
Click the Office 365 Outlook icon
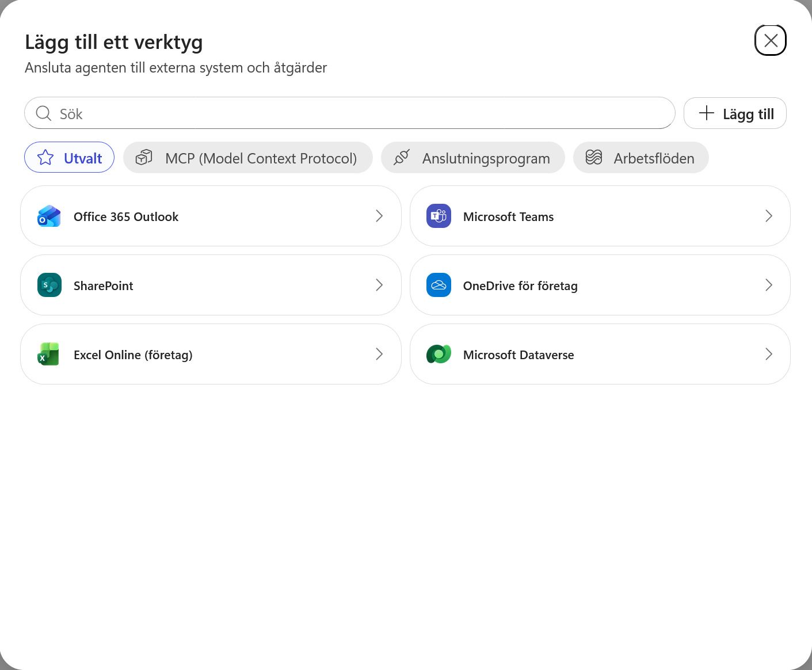coord(49,216)
